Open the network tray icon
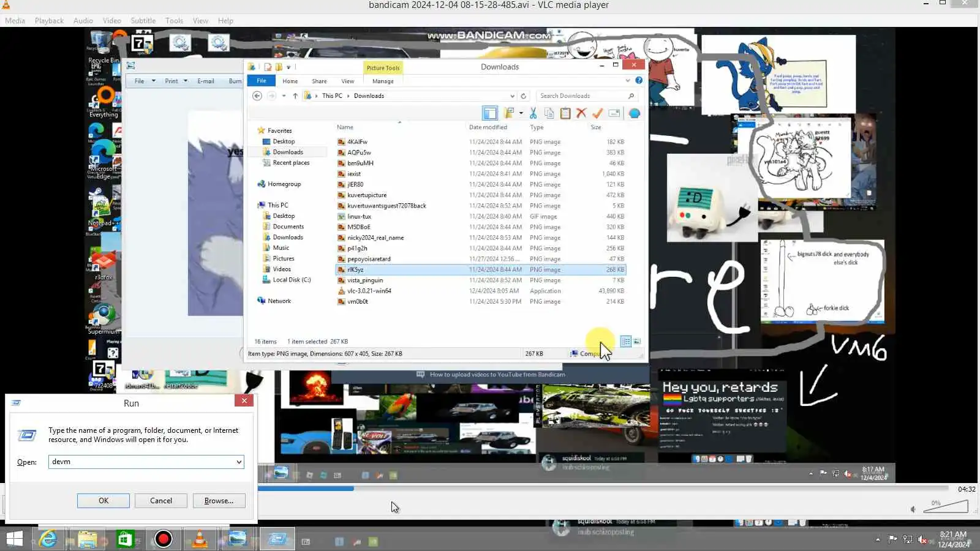 [908, 539]
